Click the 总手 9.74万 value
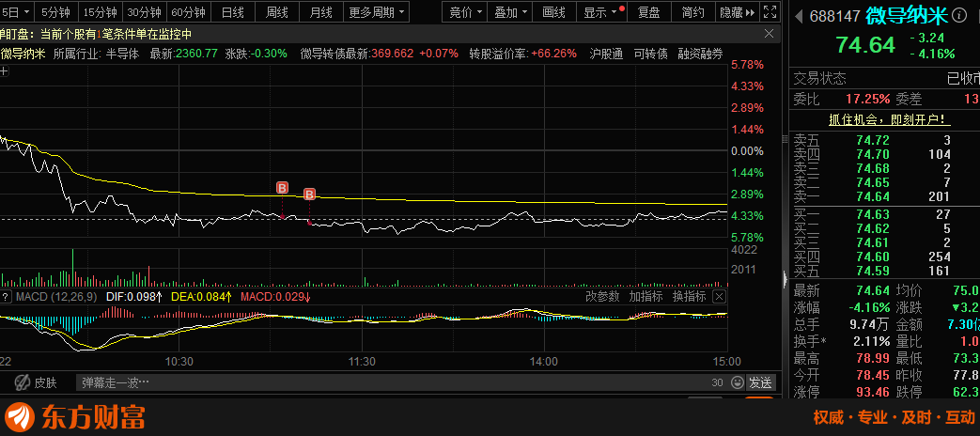The height and width of the screenshot is (436, 980). pyautogui.click(x=867, y=325)
